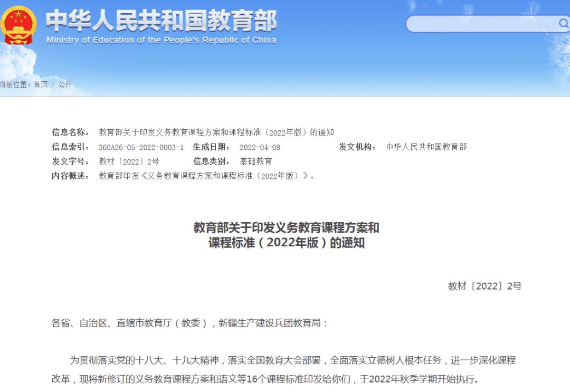This screenshot has height=392, width=570.
Task: Click the bold centered notice headline
Action: 286,235
